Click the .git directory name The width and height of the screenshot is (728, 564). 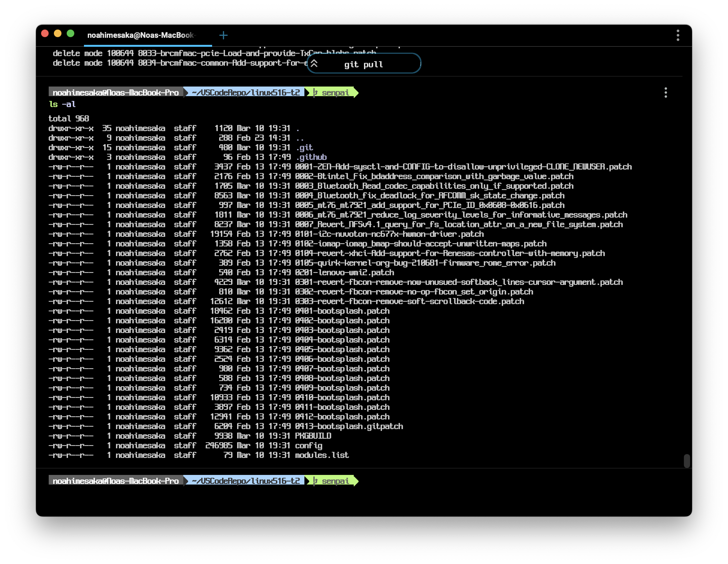tap(304, 147)
